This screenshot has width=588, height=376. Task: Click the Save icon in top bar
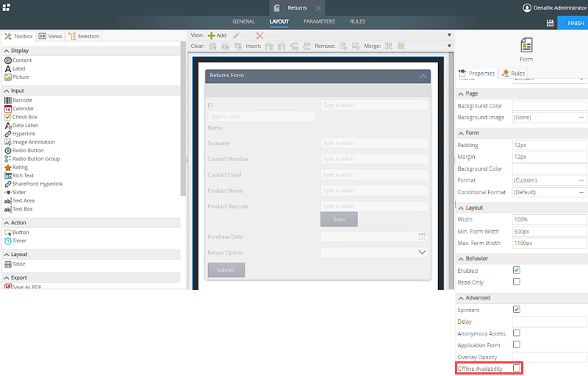click(551, 23)
